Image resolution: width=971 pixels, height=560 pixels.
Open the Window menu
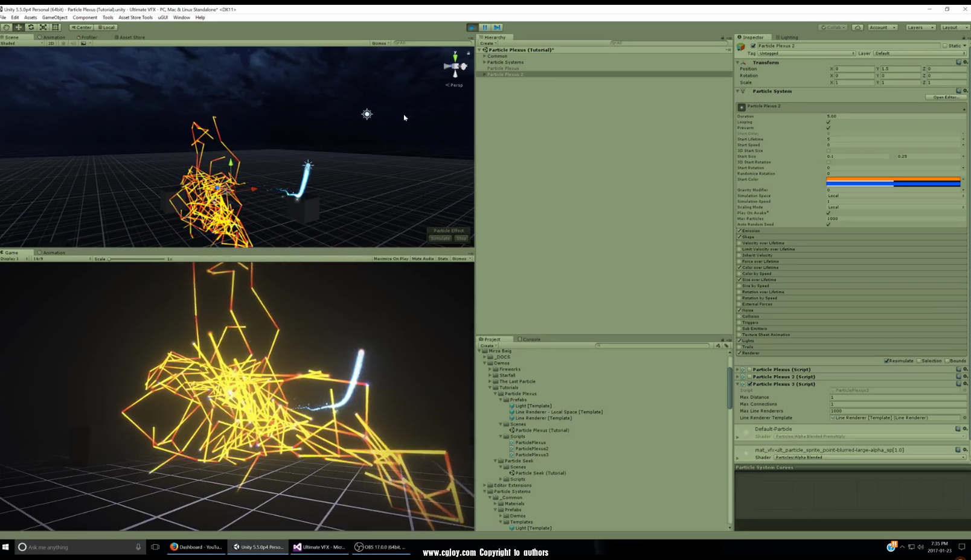coord(181,17)
